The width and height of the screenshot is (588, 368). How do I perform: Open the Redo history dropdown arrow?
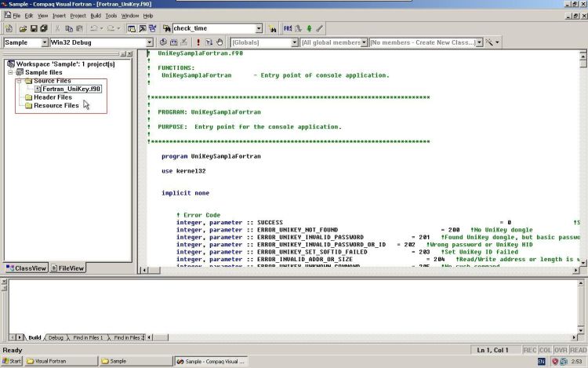[x=118, y=28]
